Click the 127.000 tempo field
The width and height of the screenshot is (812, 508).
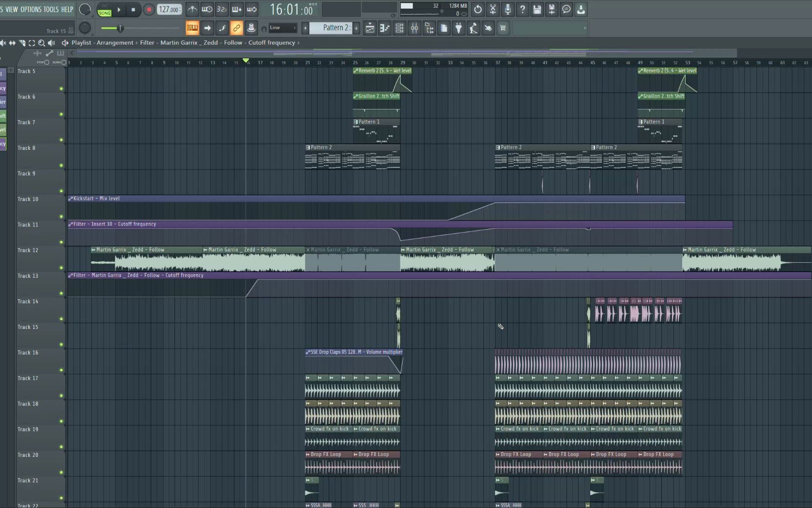[x=169, y=10]
